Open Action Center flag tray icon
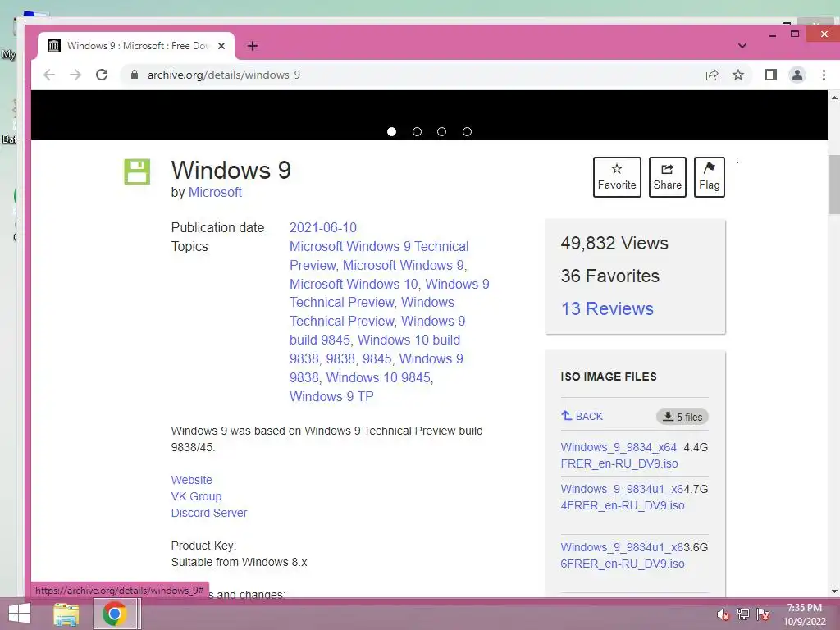Viewport: 840px width, 630px height. 763,614
